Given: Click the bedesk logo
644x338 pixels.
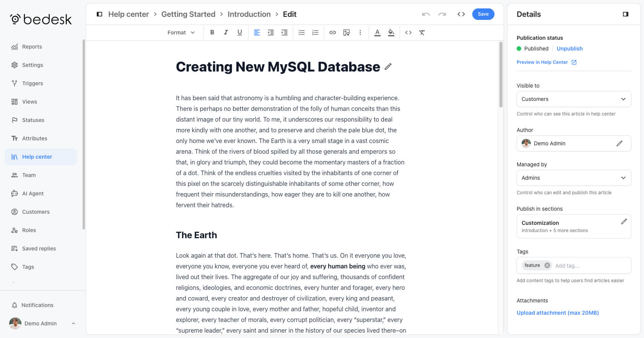Looking at the screenshot, I should (x=41, y=19).
